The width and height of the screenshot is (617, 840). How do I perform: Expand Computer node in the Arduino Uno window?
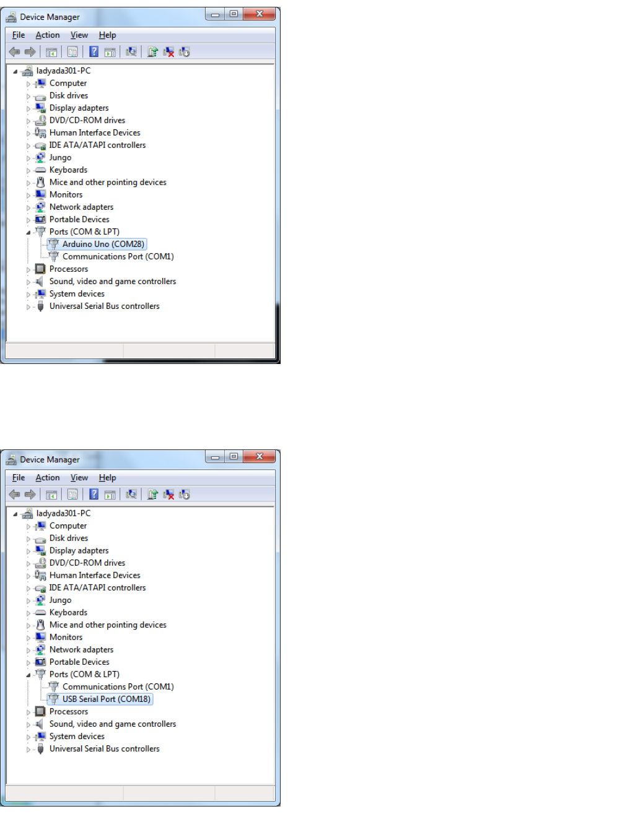(x=28, y=84)
